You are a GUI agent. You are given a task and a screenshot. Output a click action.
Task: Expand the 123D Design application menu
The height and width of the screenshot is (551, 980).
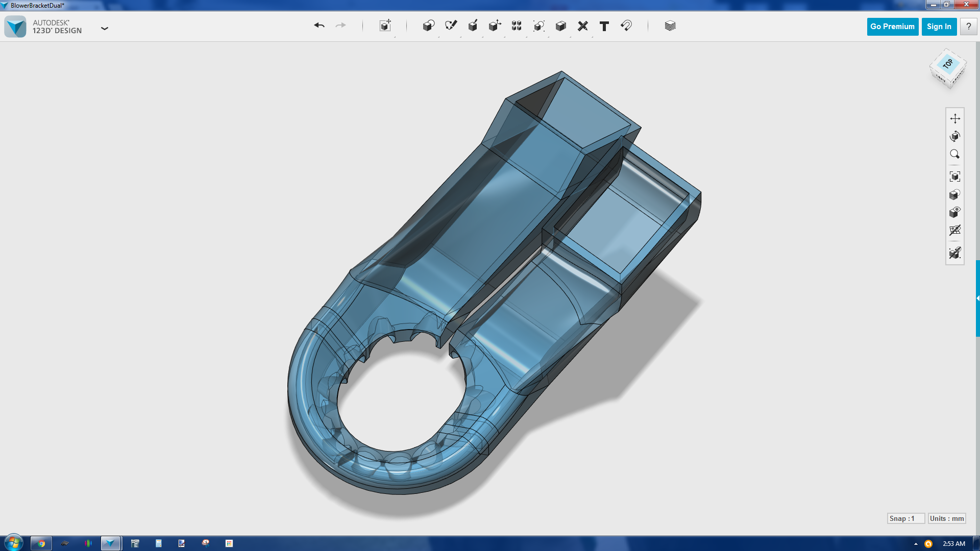point(105,29)
